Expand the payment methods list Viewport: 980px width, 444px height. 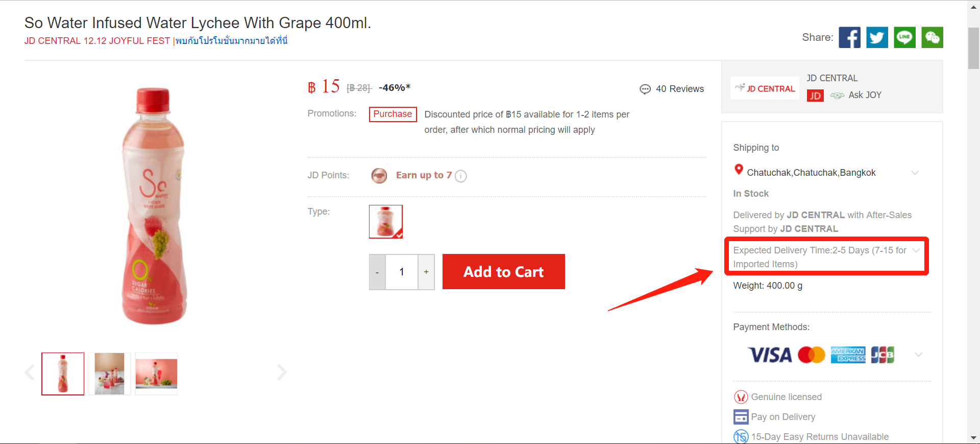tap(918, 355)
